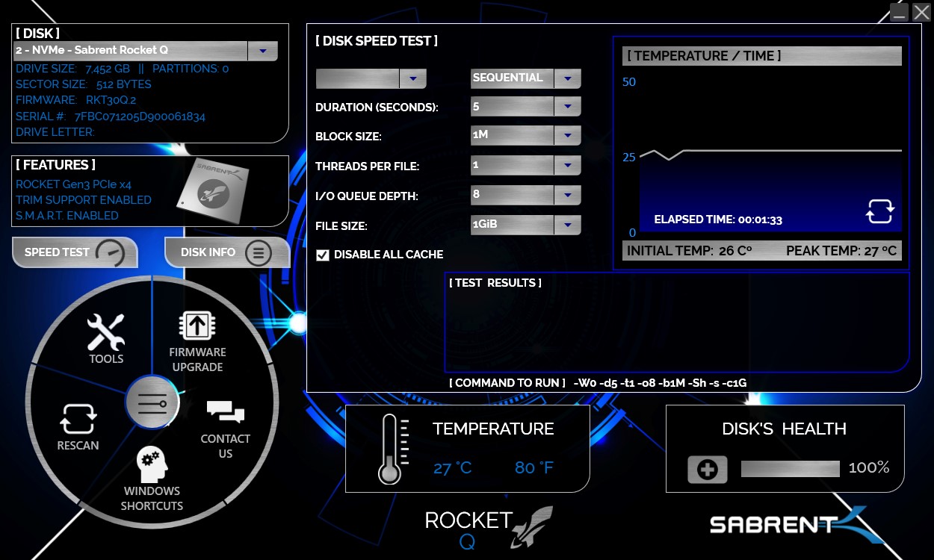
Task: Click the center menu hub button
Action: tap(152, 402)
